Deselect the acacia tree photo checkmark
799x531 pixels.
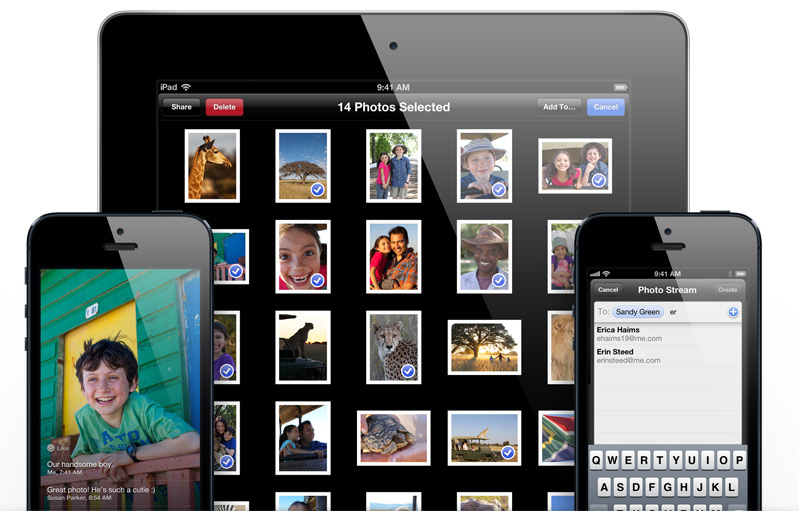[x=317, y=189]
